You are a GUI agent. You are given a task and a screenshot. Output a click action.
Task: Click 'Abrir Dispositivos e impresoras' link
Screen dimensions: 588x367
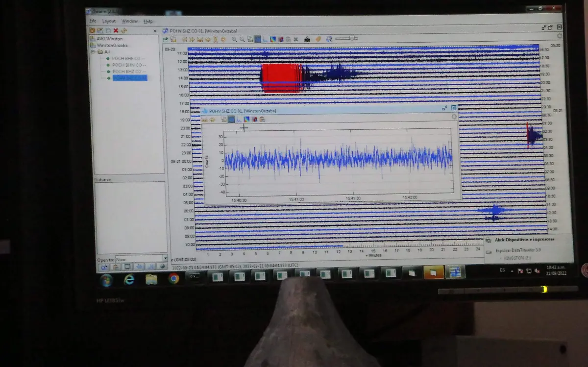525,240
